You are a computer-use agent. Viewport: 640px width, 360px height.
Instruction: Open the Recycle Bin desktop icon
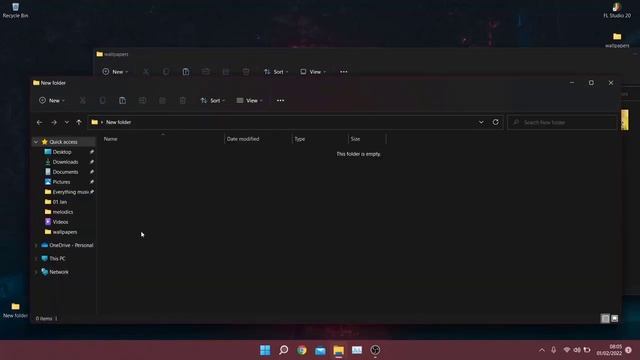(16, 10)
